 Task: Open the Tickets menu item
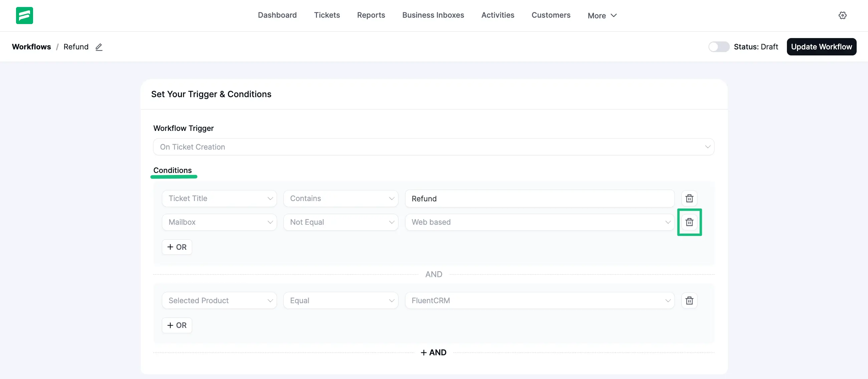(326, 15)
